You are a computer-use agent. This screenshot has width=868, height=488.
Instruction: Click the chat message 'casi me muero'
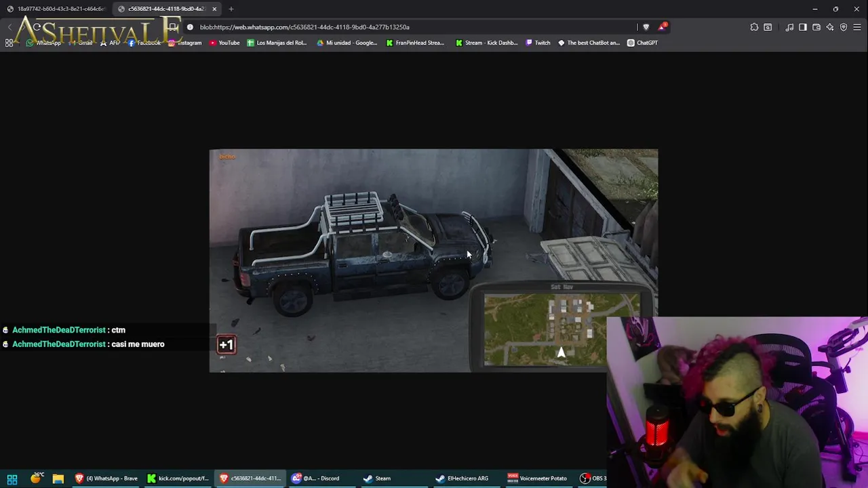138,344
